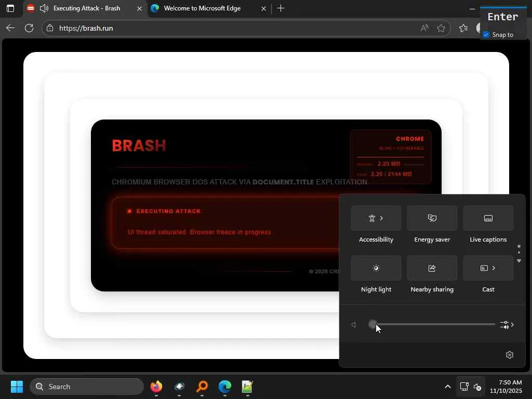
Task: Turn on Night light
Action: coord(376,268)
